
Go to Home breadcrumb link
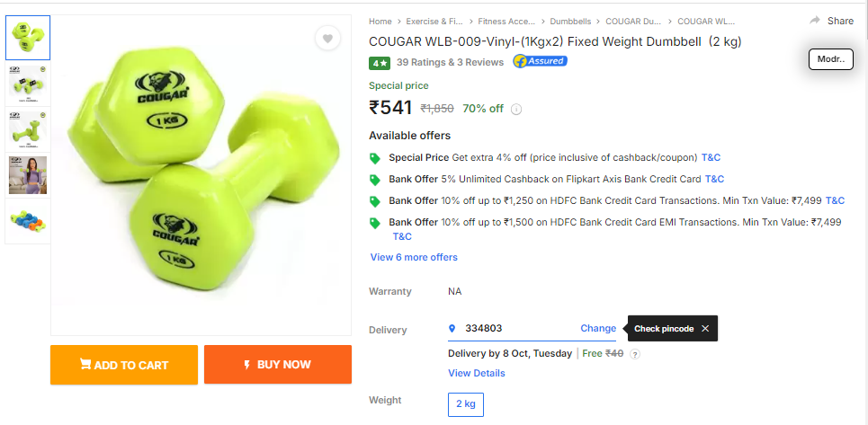[x=380, y=21]
